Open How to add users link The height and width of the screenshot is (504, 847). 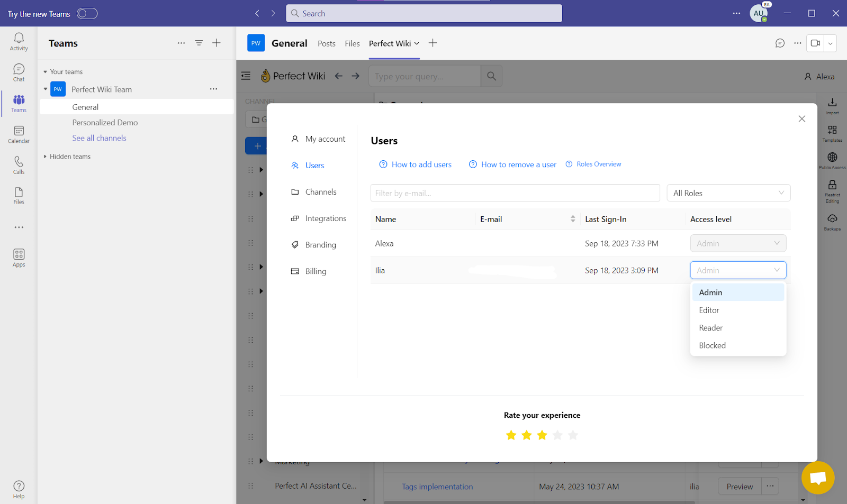click(x=416, y=164)
